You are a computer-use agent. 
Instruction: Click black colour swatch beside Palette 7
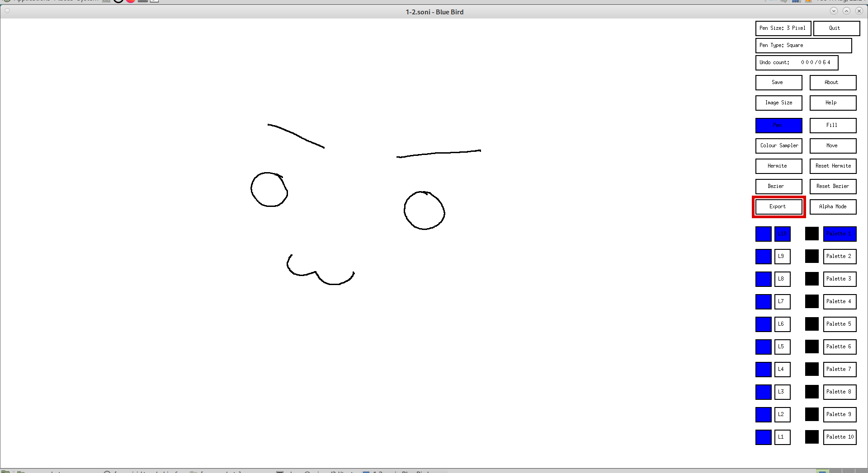pyautogui.click(x=812, y=369)
